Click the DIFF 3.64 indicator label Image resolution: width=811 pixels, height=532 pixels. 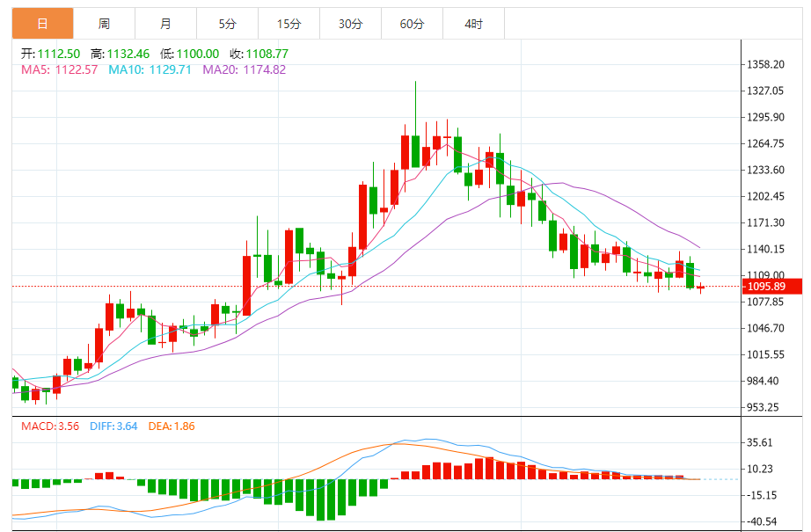(113, 426)
